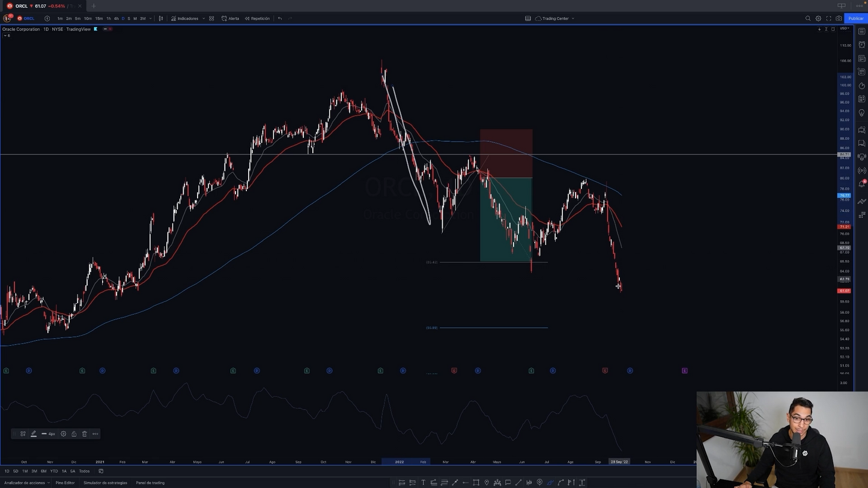Click the 61.07 current price label
The image size is (868, 488).
click(x=844, y=291)
